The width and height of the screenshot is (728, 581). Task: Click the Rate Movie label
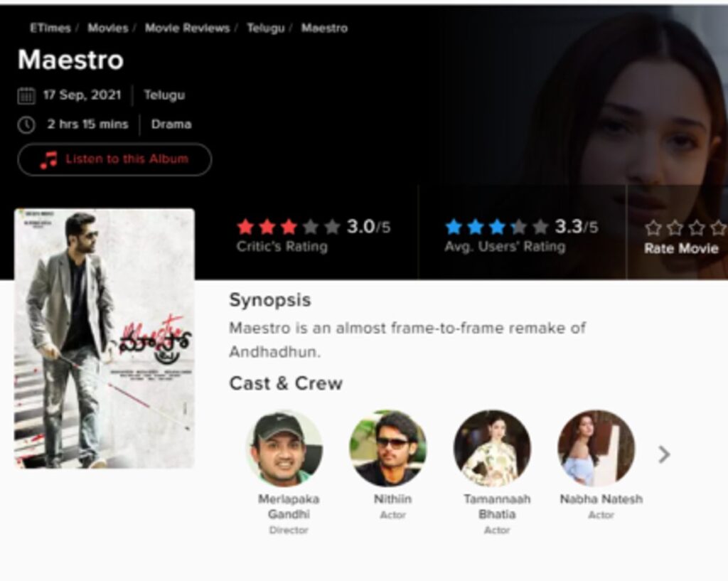click(x=681, y=249)
